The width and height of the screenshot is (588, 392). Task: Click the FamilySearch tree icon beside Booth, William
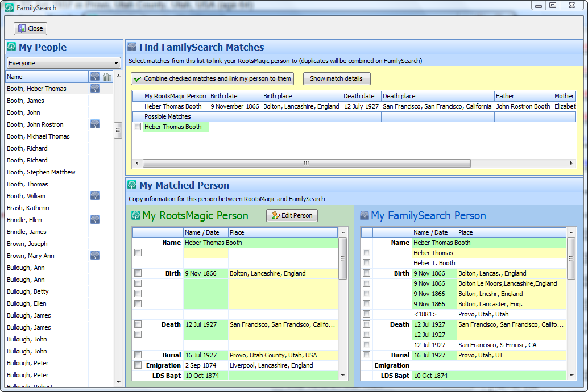95,196
